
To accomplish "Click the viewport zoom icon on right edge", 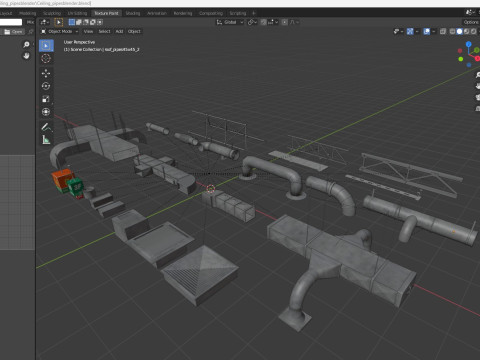I will click(478, 75).
